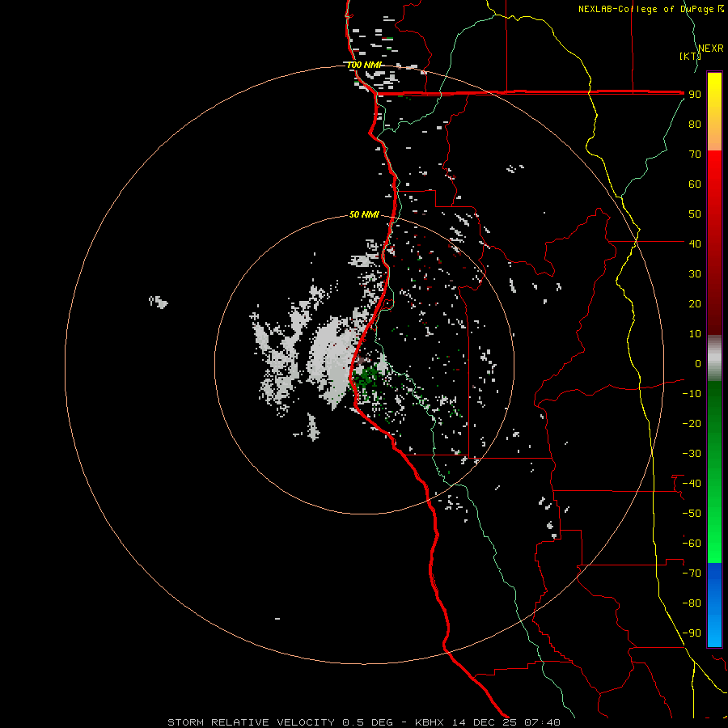Select the 100 NMI range ring label

364,65
